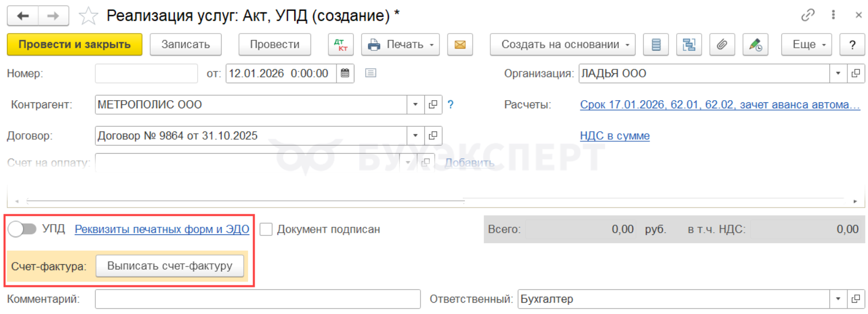The height and width of the screenshot is (314, 868).
Task: Add document to favorites with star
Action: pyautogui.click(x=88, y=16)
